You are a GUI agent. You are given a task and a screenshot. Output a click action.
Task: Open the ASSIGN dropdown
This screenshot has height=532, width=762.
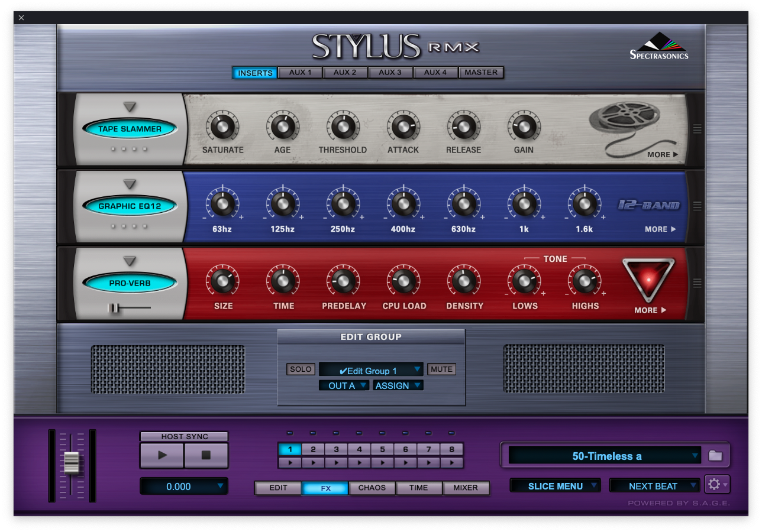(x=398, y=385)
